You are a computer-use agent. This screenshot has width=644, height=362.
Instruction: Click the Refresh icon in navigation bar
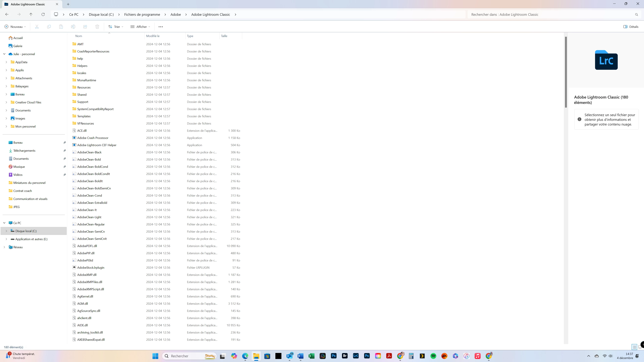click(x=43, y=14)
